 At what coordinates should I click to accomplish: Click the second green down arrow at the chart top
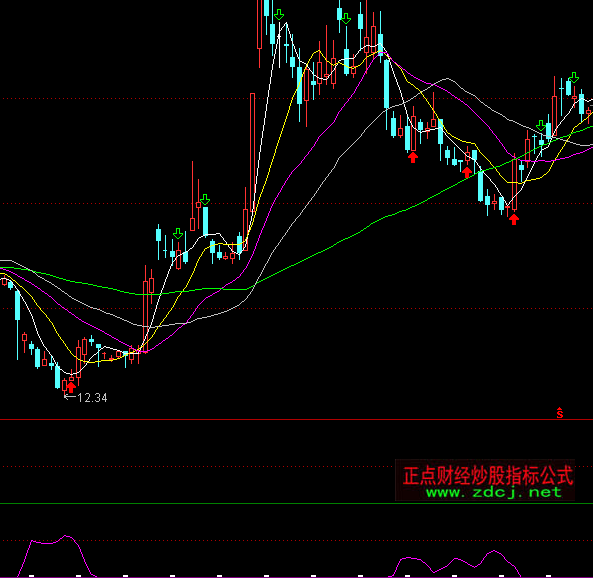(x=346, y=18)
